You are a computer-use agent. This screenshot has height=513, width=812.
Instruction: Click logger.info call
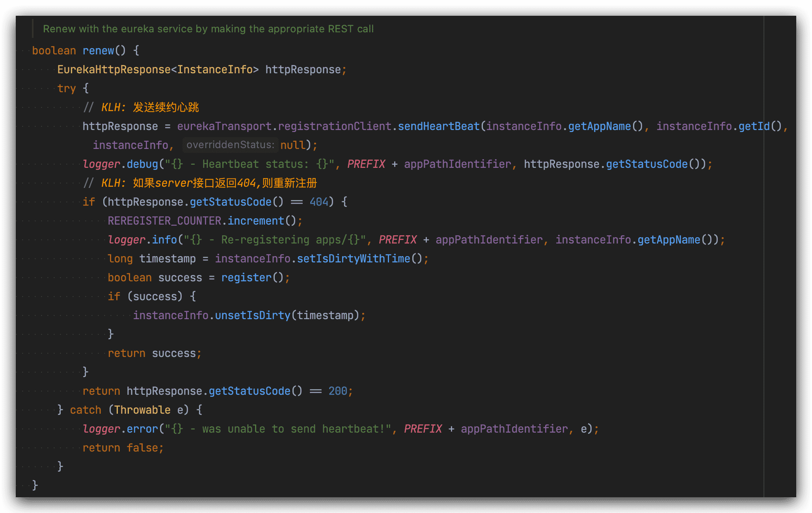142,240
